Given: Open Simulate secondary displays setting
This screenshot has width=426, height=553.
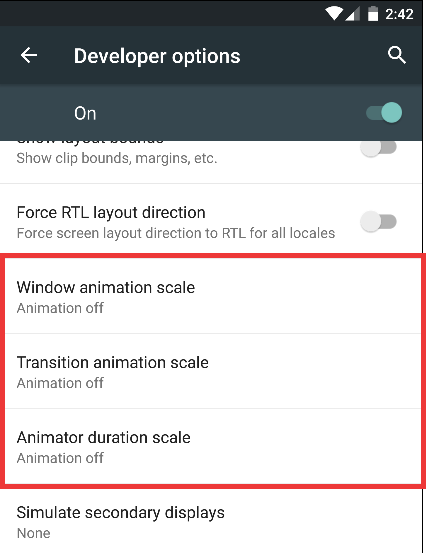Looking at the screenshot, I should tap(211, 521).
